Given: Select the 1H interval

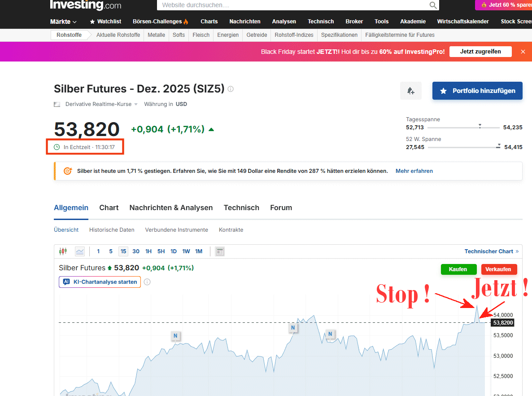Looking at the screenshot, I should click(x=148, y=251).
